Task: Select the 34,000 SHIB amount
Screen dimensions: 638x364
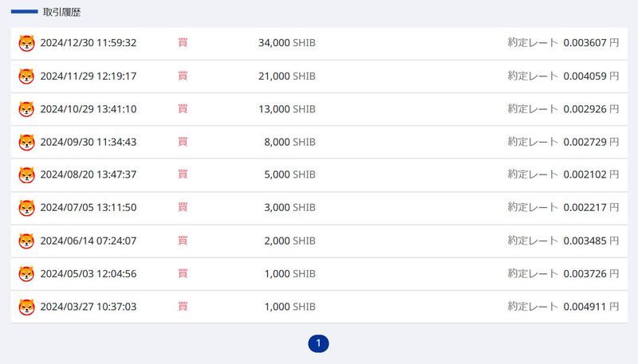Action: pos(286,43)
